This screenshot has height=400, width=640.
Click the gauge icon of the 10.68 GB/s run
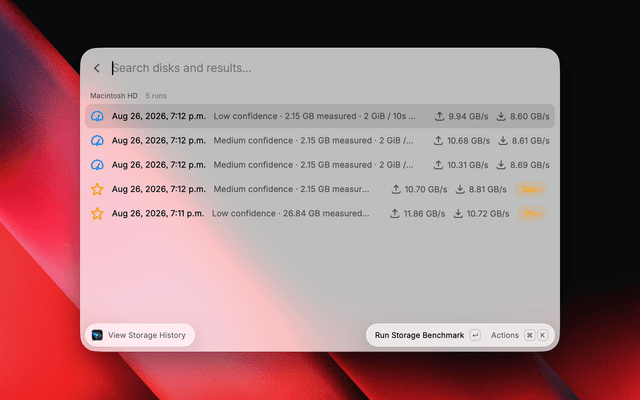click(x=97, y=141)
